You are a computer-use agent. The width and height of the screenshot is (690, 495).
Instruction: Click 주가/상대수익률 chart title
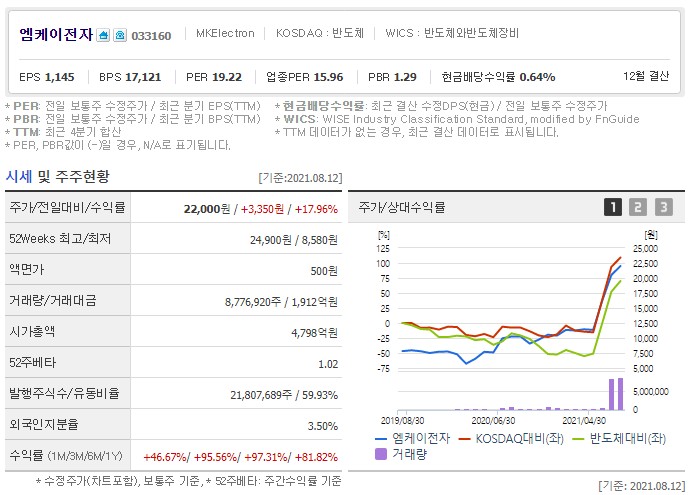click(x=402, y=207)
